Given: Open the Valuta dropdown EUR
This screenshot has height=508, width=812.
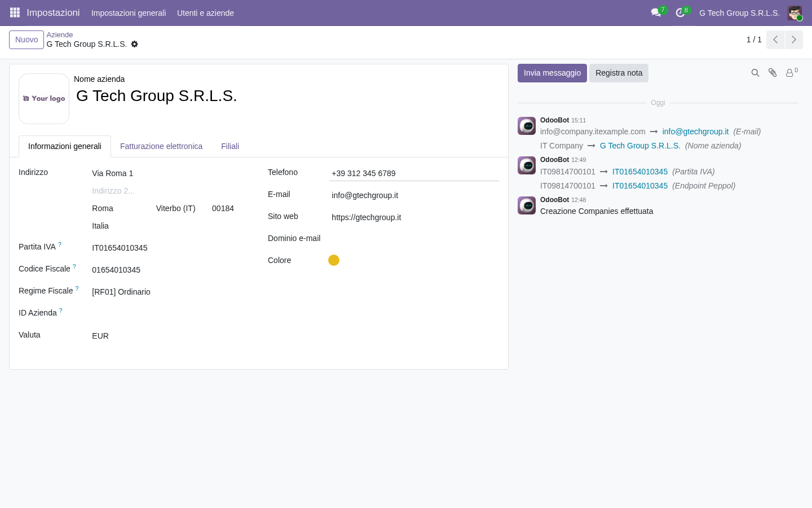Looking at the screenshot, I should pos(170,336).
